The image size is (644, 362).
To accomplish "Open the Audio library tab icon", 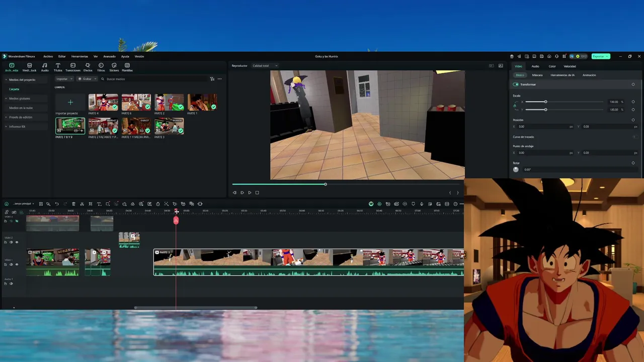I will pos(45,65).
